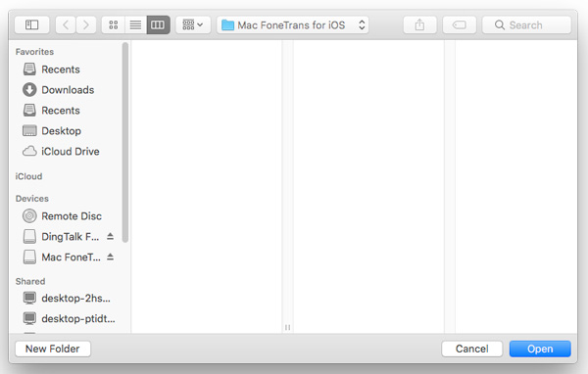Image resolution: width=588 pixels, height=374 pixels.
Task: Click the magnifying glass search icon
Action: (500, 25)
